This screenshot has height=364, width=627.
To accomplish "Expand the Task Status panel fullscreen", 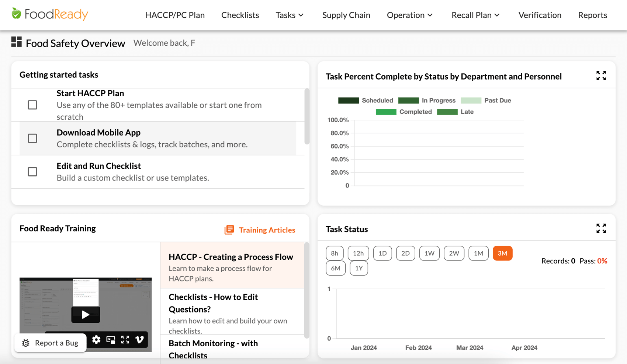I will [601, 228].
